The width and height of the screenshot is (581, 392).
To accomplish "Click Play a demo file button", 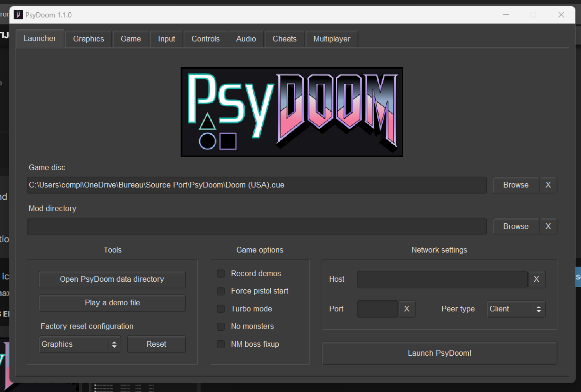I will (x=112, y=303).
